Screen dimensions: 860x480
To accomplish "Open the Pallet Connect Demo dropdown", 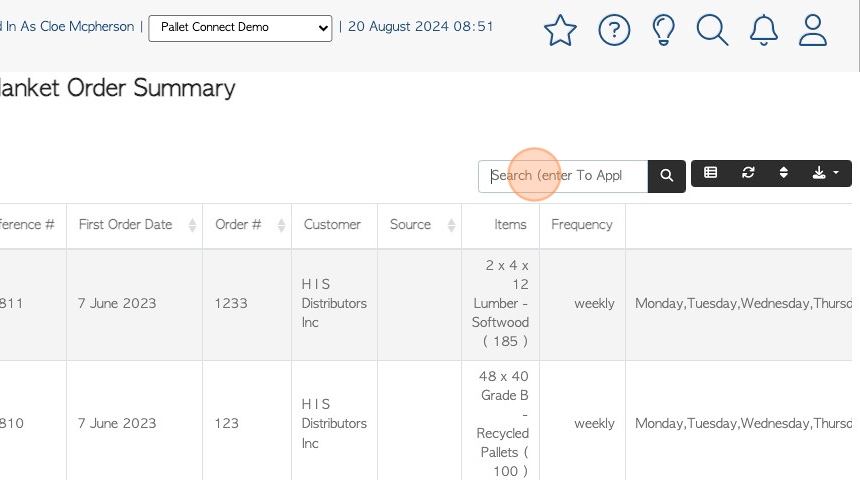I will tap(240, 27).
